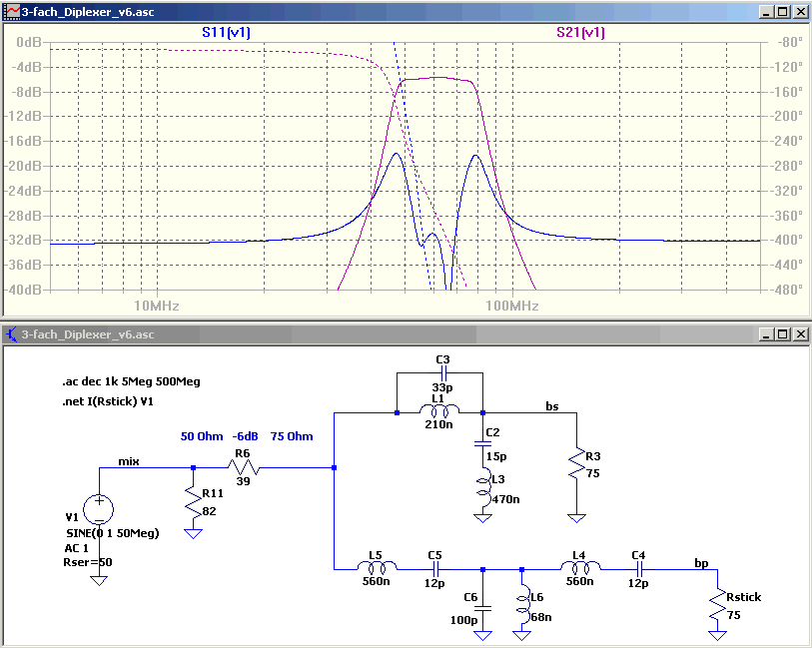Click the -40dB left axis label
The height and width of the screenshot is (648, 812).
click(x=22, y=290)
